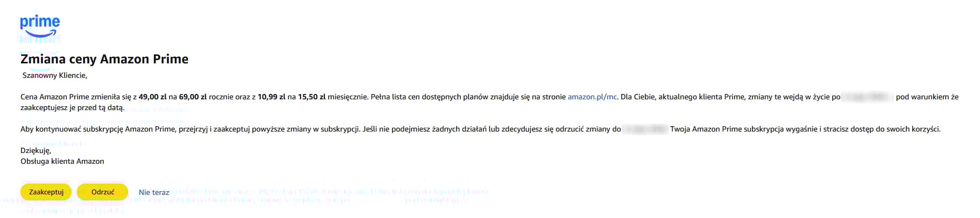The height and width of the screenshot is (218, 980).
Task: Click the closing word Dziękuję
Action: pos(35,150)
